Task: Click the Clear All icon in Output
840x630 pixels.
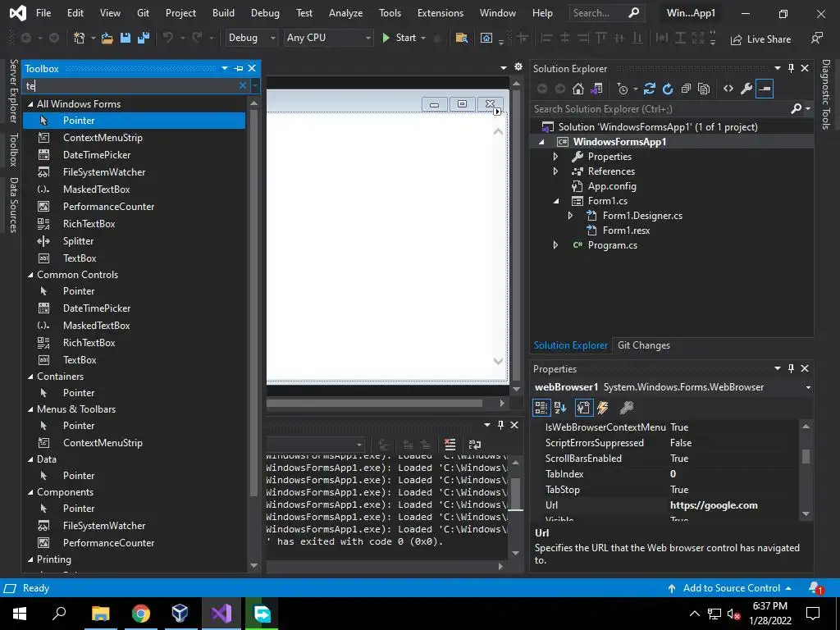Action: click(450, 444)
